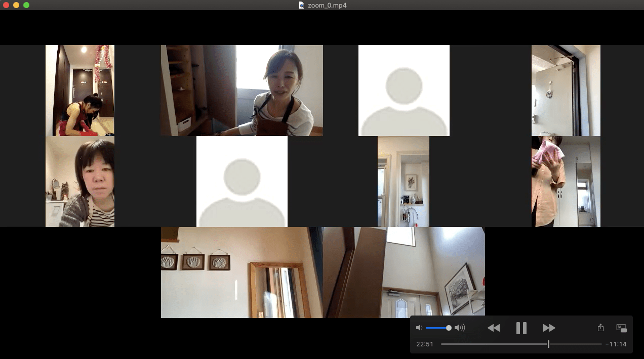Click the elapsed time 22:51

pos(425,344)
